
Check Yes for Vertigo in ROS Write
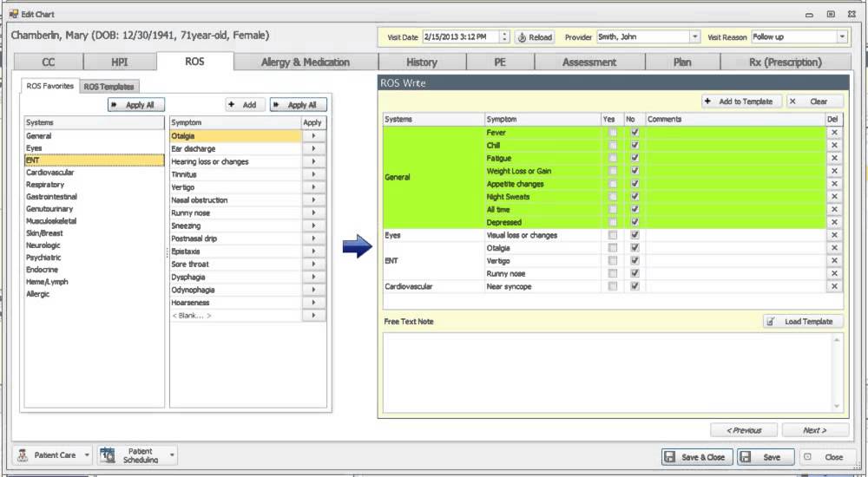612,261
